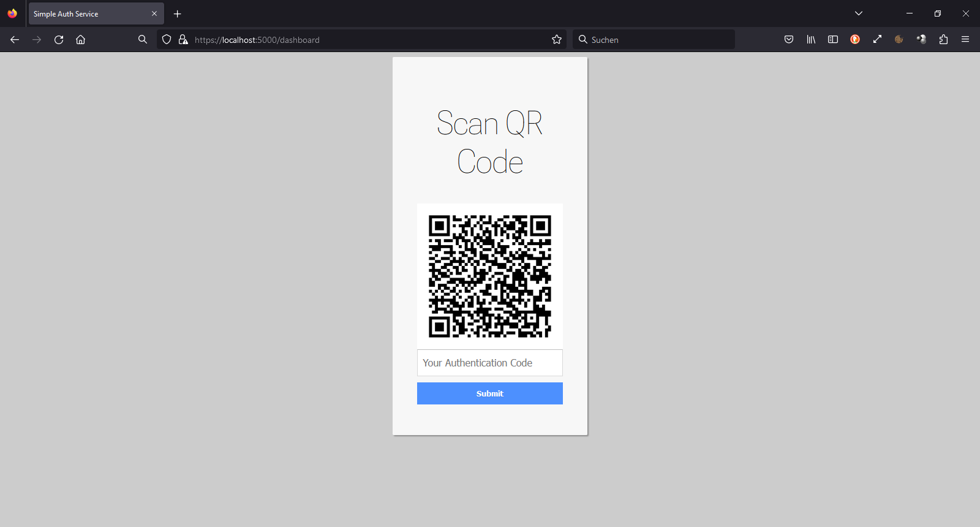The image size is (980, 527).
Task: Toggle the sidebar view
Action: (x=833, y=40)
